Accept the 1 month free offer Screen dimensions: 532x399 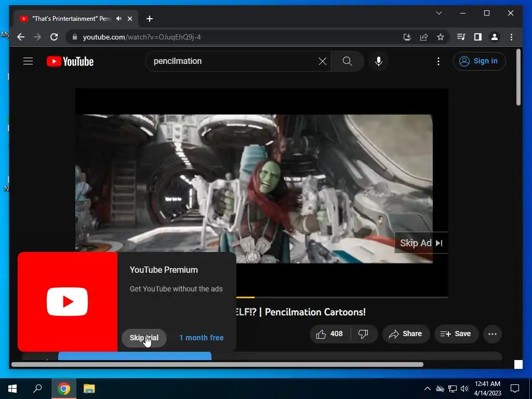(202, 338)
